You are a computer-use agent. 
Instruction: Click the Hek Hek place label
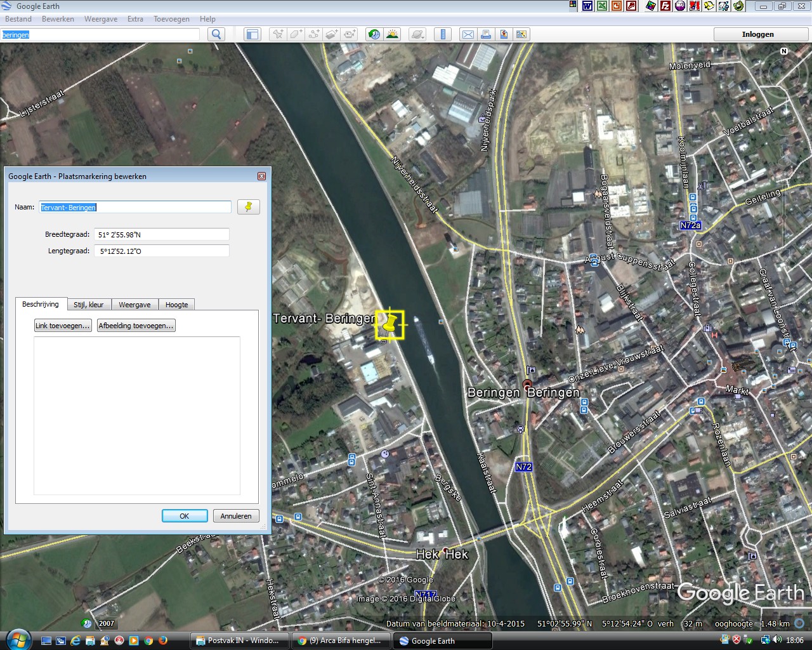coord(442,554)
